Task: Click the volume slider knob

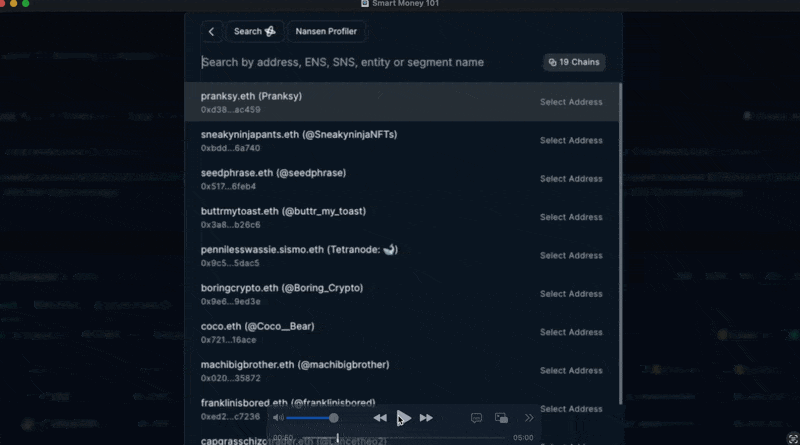Action: point(333,418)
